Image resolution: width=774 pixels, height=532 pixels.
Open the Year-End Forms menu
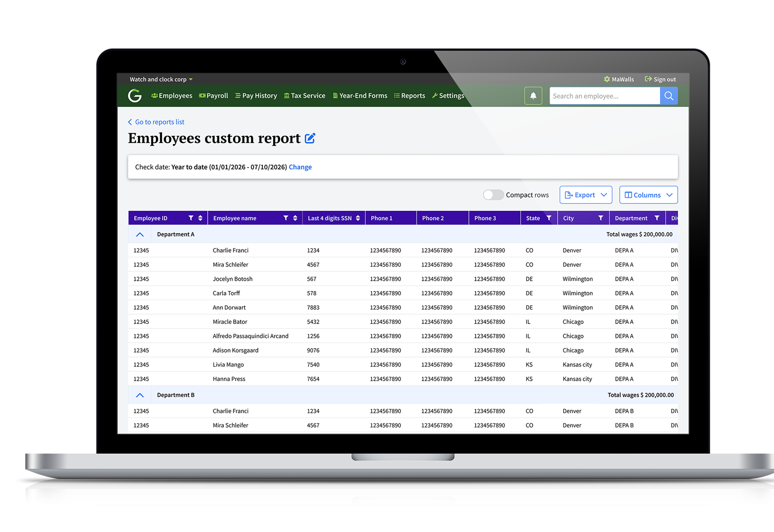(360, 95)
